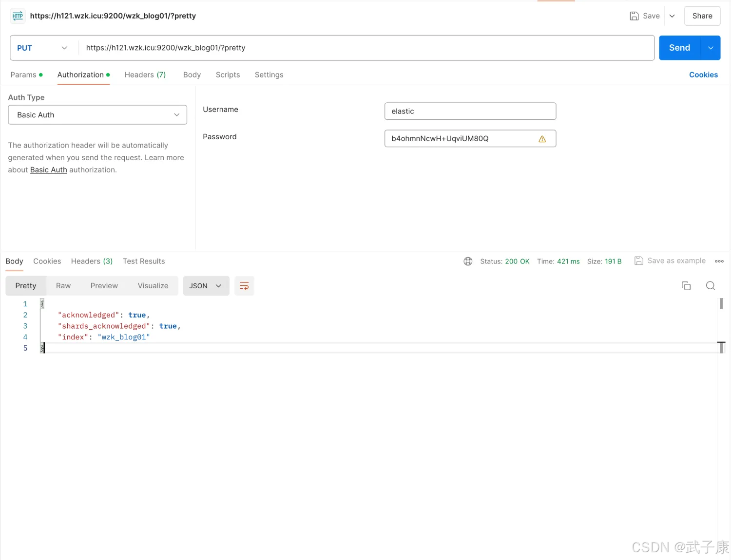Click the password warning triangle icon
Image resolution: width=731 pixels, height=560 pixels.
pyautogui.click(x=542, y=139)
